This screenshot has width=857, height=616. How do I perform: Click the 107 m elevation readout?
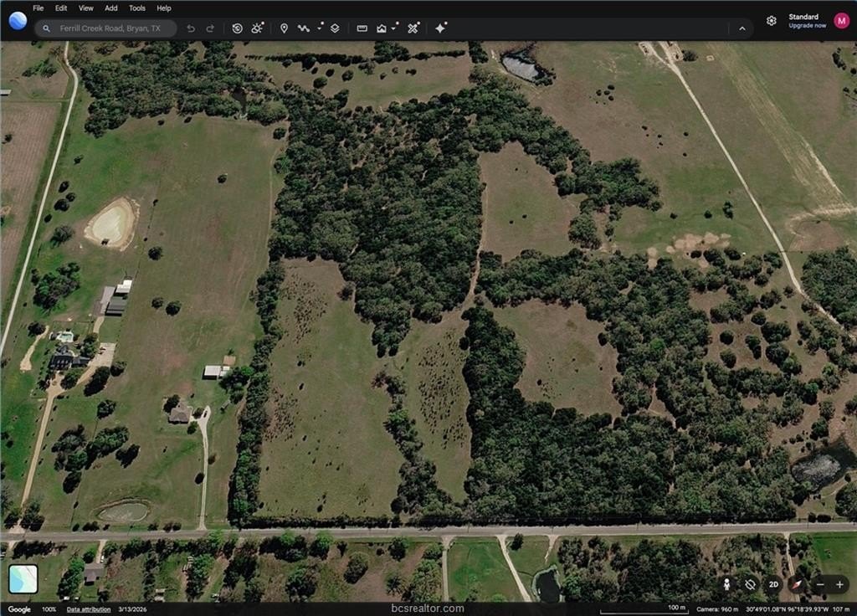[840, 609]
